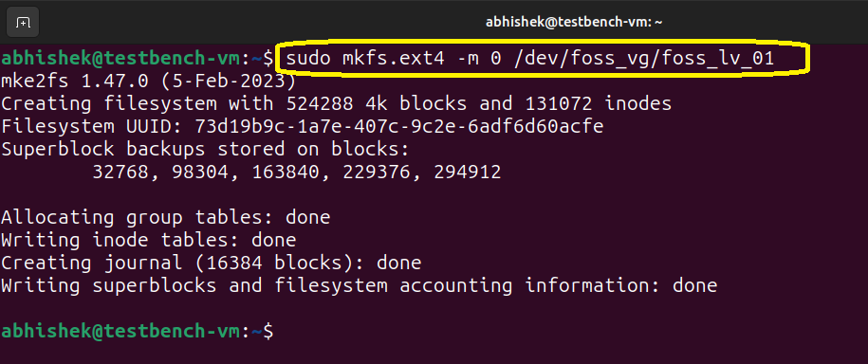This screenshot has height=364, width=868.
Task: Click the highlighted sudo mkfs.ext4 command
Action: [x=530, y=59]
